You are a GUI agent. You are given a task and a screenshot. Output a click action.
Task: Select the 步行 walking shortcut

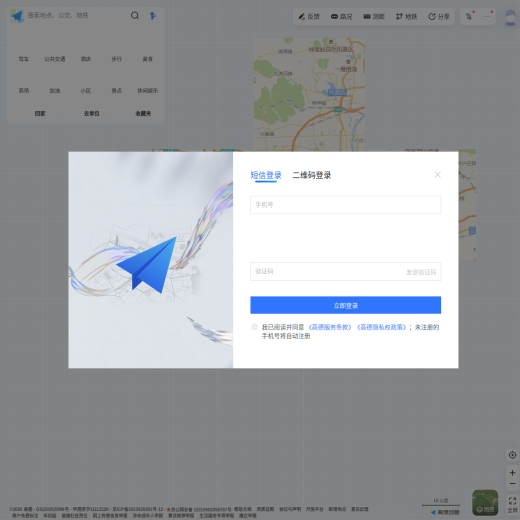tap(117, 59)
